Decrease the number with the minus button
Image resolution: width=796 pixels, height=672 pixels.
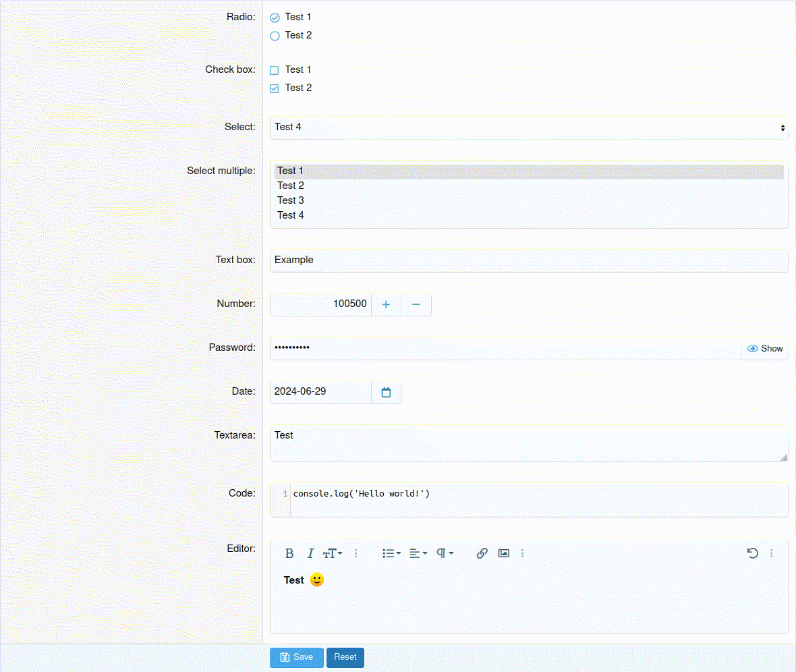tap(416, 304)
